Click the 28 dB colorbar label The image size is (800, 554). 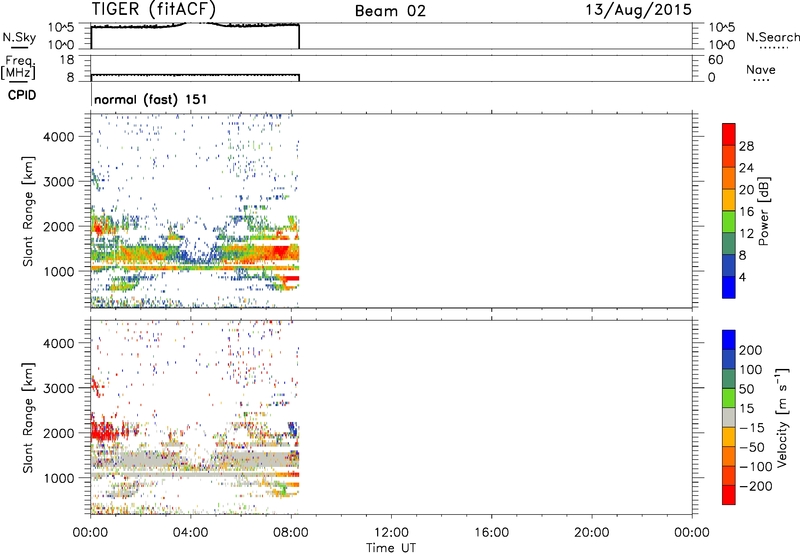pos(746,146)
